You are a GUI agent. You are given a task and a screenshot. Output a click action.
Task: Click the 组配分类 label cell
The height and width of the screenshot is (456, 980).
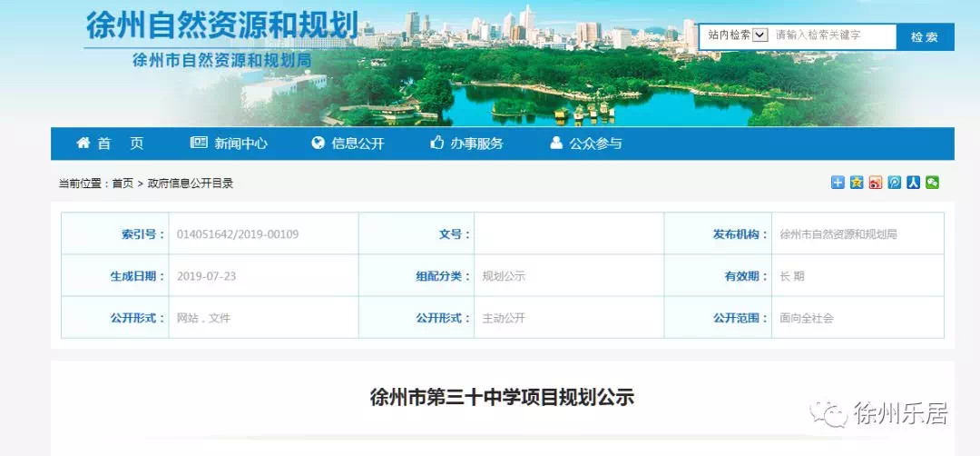[x=416, y=276]
